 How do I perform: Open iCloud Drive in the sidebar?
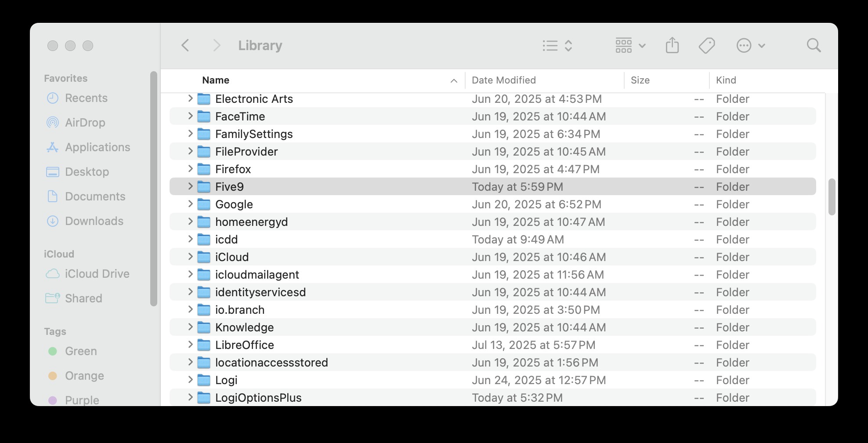[x=87, y=274]
